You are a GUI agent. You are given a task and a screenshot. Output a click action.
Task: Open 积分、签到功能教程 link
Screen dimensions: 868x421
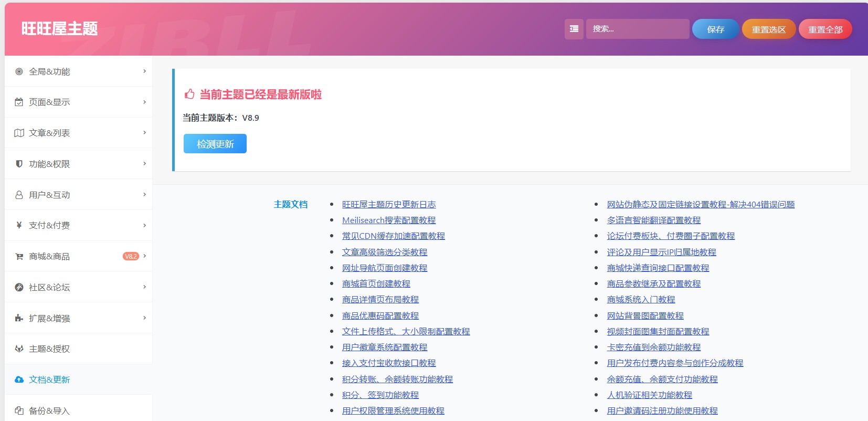point(380,395)
